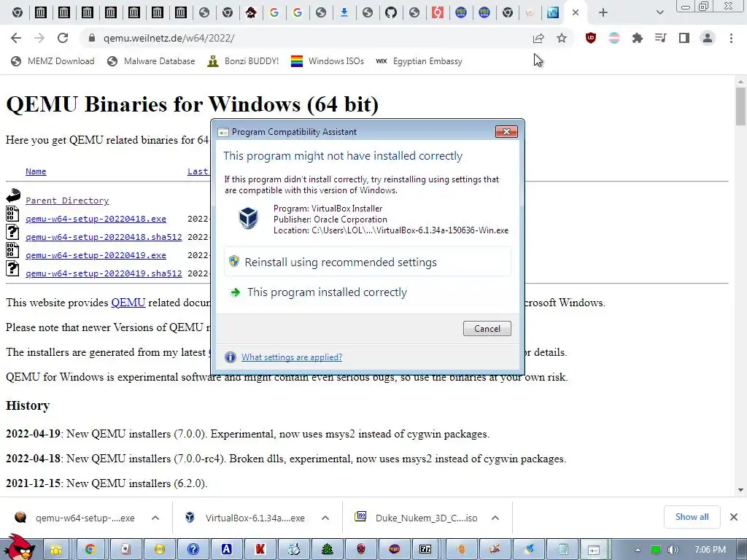Open Chrome from the taskbar
Image resolution: width=747 pixels, height=560 pixels.
click(90, 550)
